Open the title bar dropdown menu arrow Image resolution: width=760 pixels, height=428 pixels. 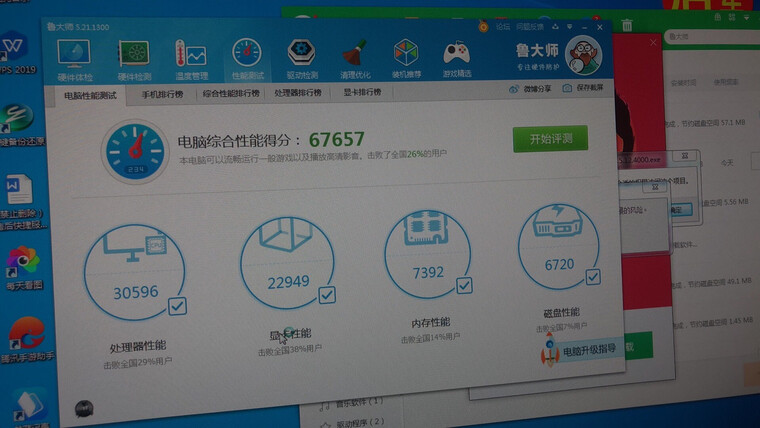[x=570, y=27]
